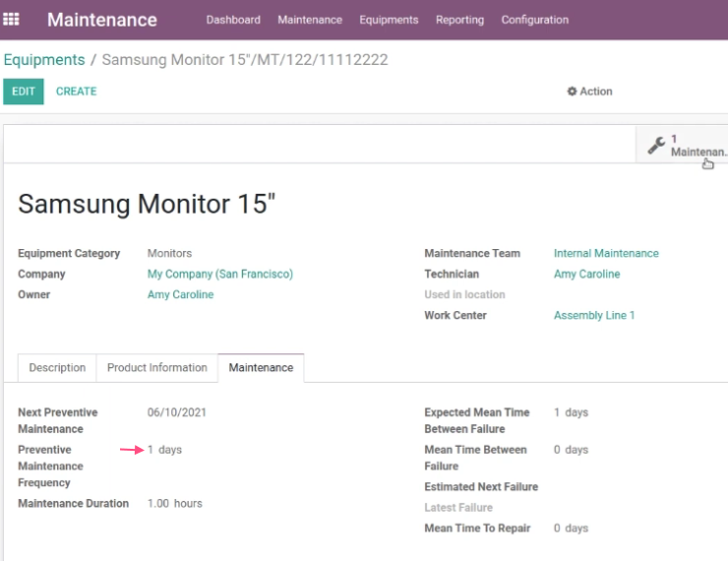Click the Mean Time Between Failure '0 days' value

coord(571,450)
